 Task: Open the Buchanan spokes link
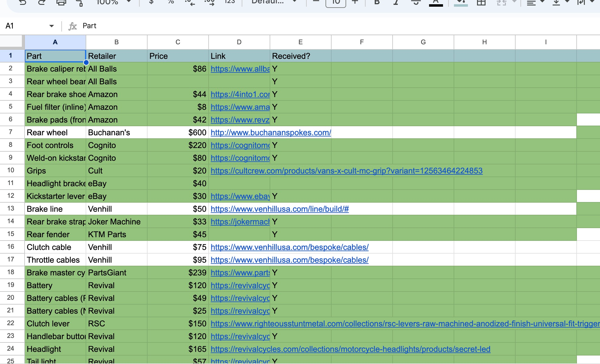point(271,133)
